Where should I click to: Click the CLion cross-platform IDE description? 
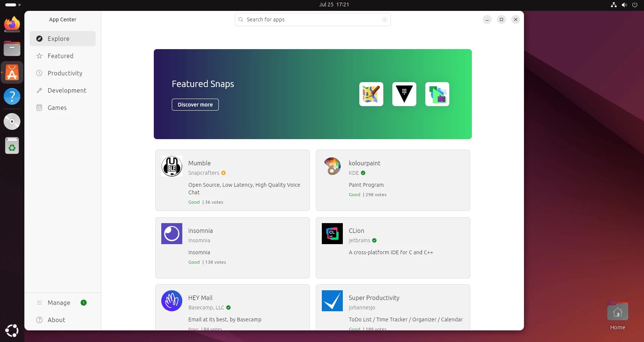pyautogui.click(x=391, y=252)
